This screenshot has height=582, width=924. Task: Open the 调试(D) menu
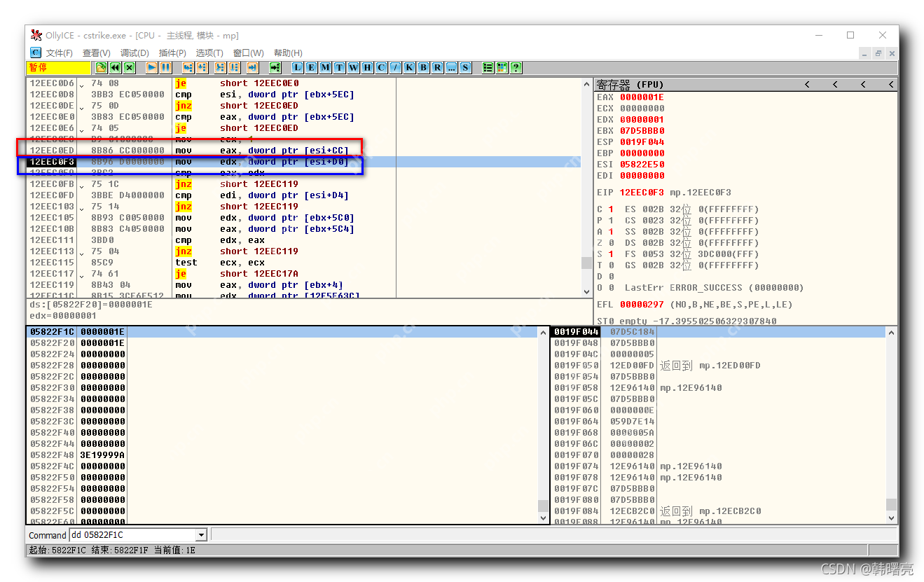135,53
